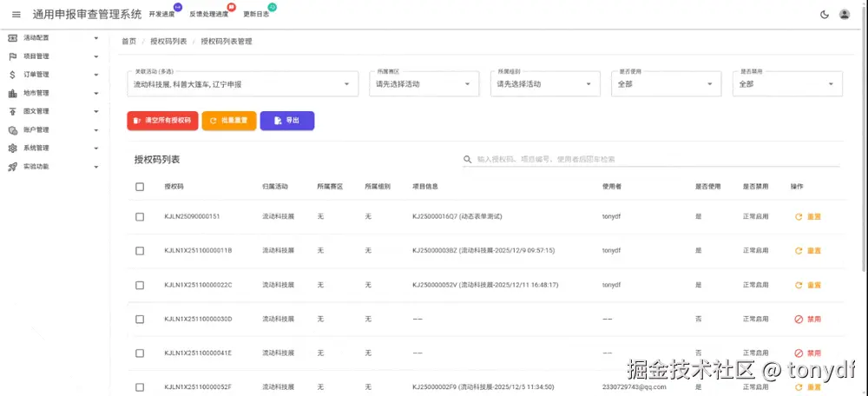Image resolution: width=868 pixels, height=396 pixels.
Task: Click the search magnifier icon
Action: 468,160
